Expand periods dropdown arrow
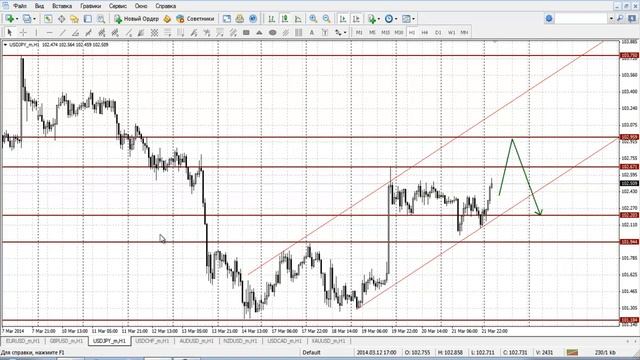Image resolution: width=640 pixels, height=360 pixels. [x=396, y=19]
